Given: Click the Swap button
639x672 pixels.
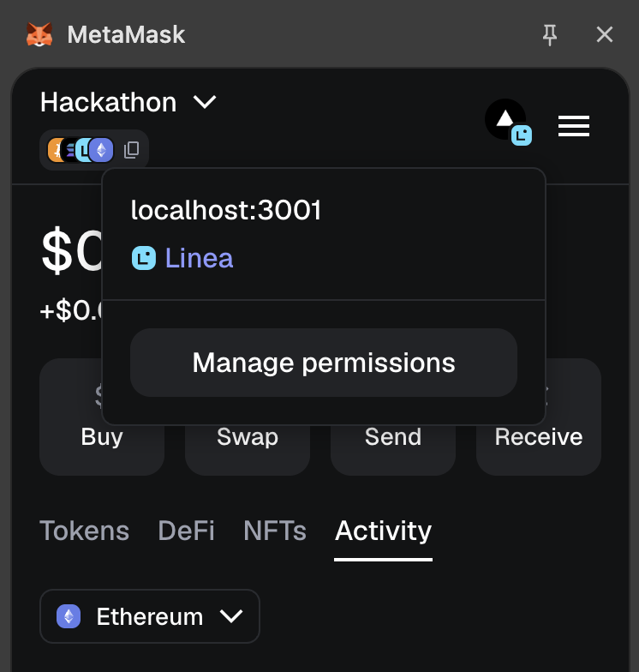Looking at the screenshot, I should click(x=247, y=437).
